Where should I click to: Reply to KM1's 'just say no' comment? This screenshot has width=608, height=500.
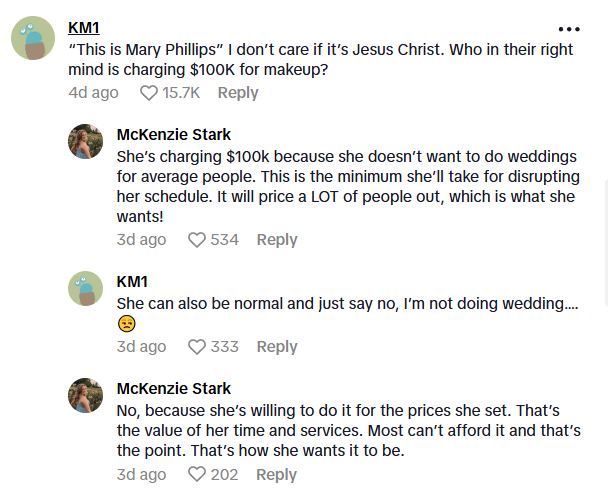pos(277,347)
